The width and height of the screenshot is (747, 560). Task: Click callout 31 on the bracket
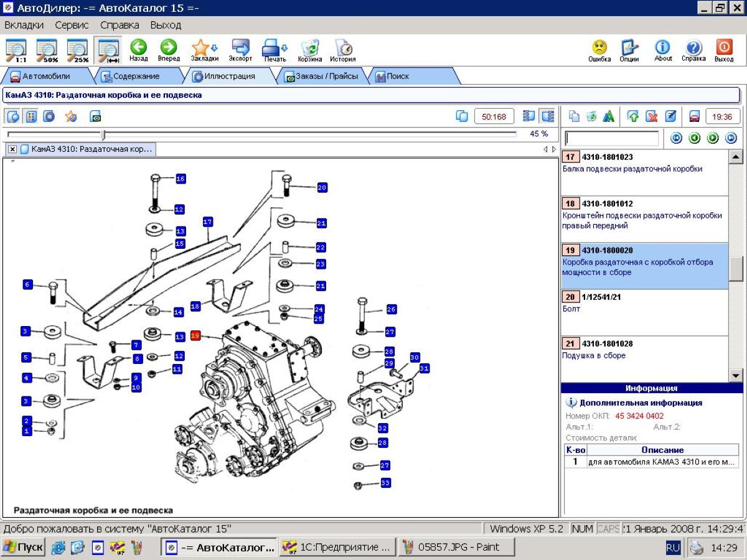425,368
